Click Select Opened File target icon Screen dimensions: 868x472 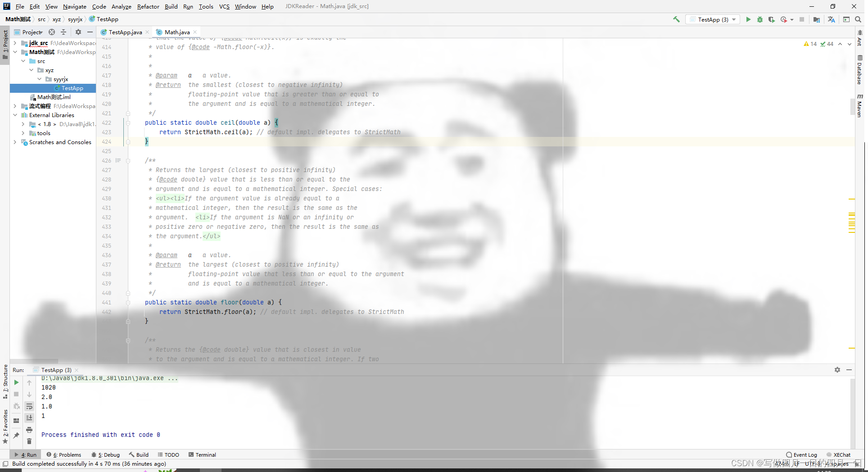pos(52,32)
